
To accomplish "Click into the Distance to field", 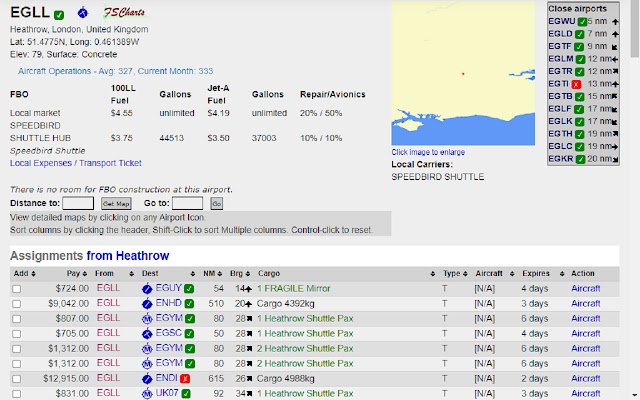I will click(x=78, y=203).
